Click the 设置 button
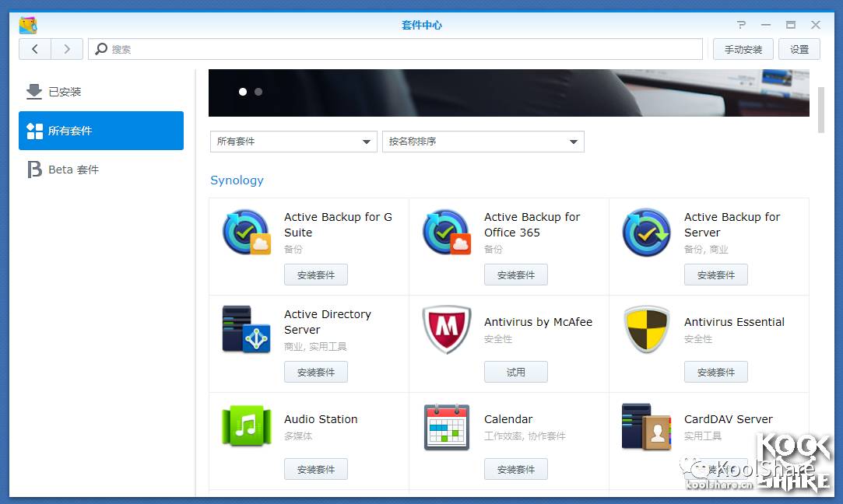 coord(799,50)
